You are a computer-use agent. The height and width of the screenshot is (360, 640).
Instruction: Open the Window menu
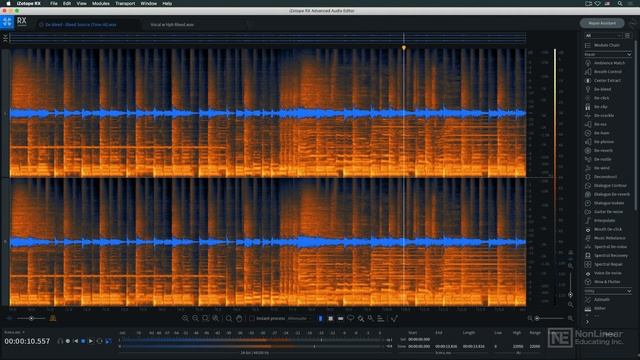click(x=149, y=3)
